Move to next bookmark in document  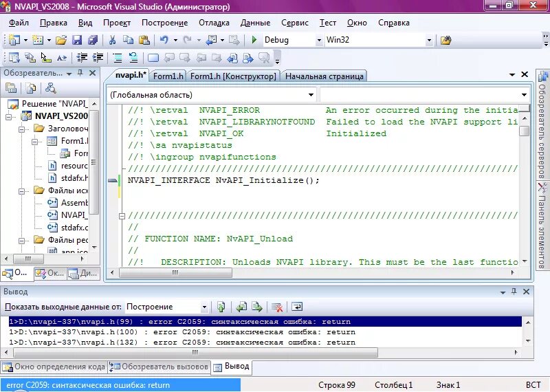185,58
